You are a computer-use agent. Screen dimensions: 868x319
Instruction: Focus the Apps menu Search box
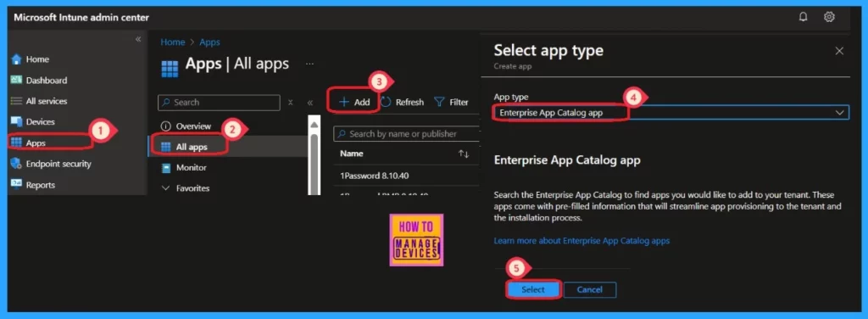pos(220,103)
